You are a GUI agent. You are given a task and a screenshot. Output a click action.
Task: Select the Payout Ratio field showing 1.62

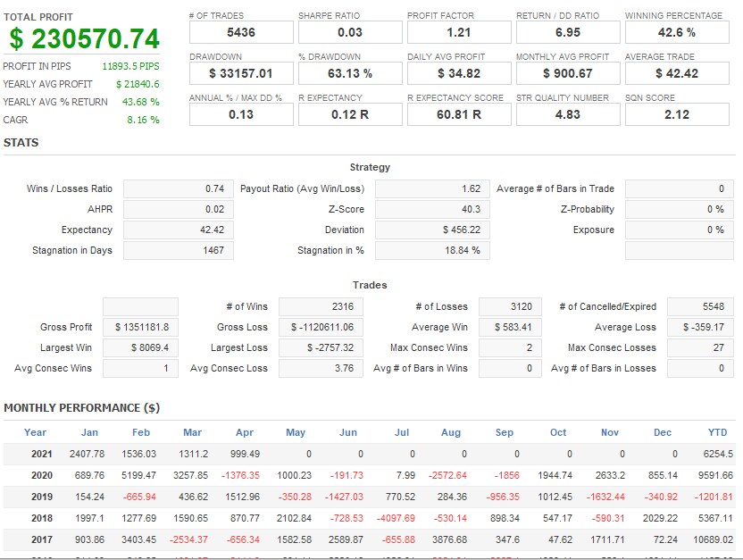432,188
